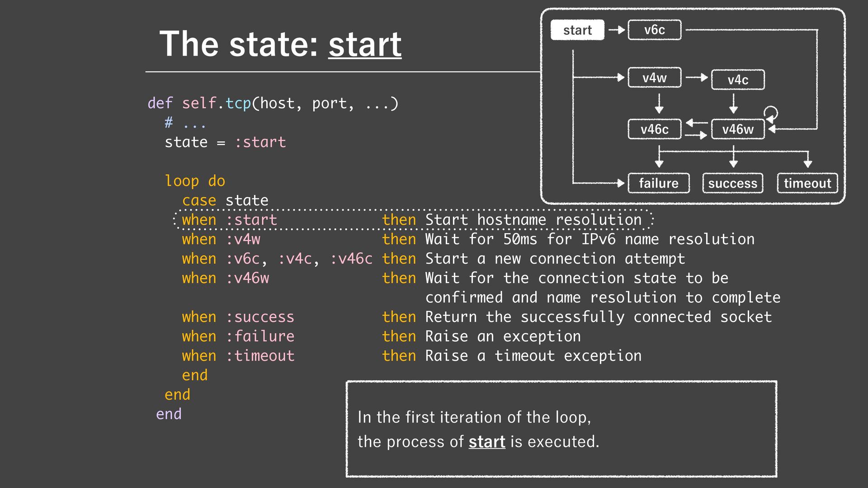Image resolution: width=868 pixels, height=488 pixels.
Task: Select the v4w state box
Action: (654, 78)
